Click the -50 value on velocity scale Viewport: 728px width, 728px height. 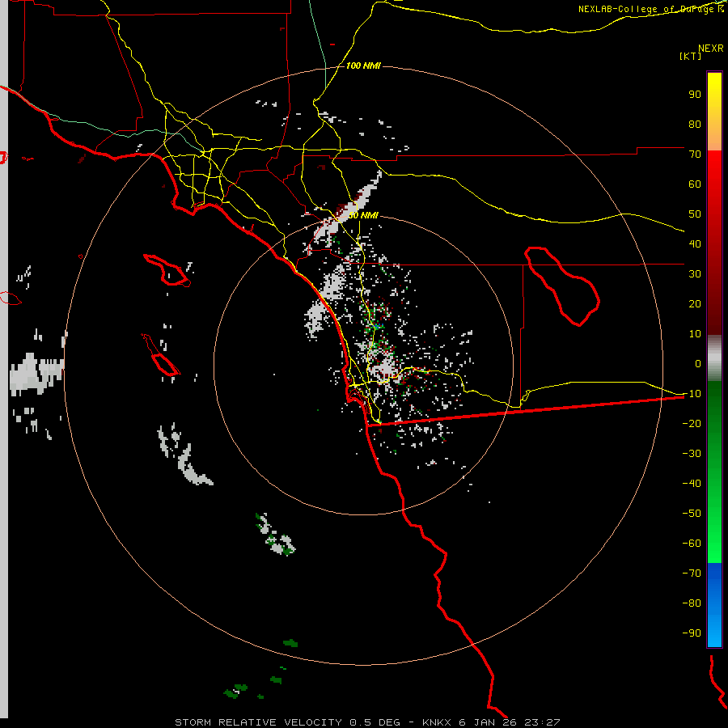pos(692,513)
